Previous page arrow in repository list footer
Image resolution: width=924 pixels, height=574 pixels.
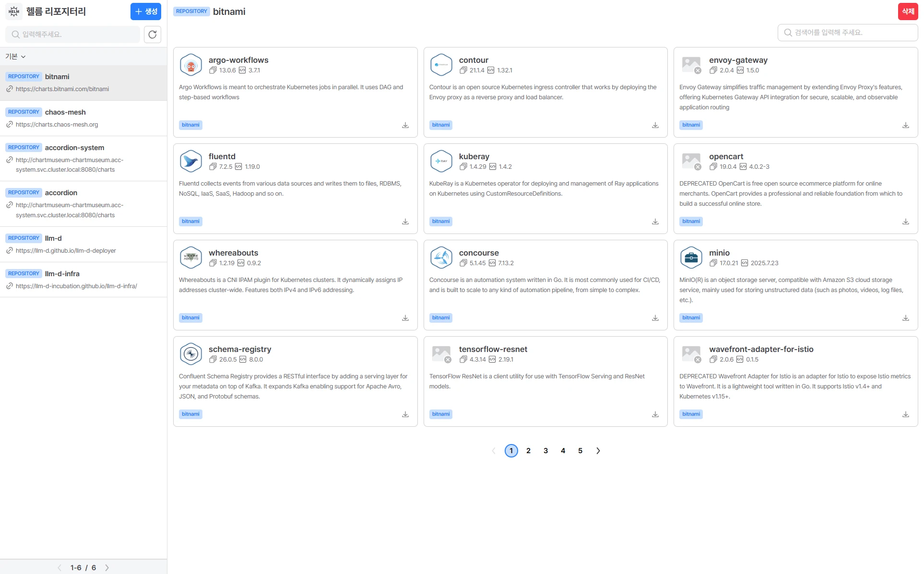59,568
